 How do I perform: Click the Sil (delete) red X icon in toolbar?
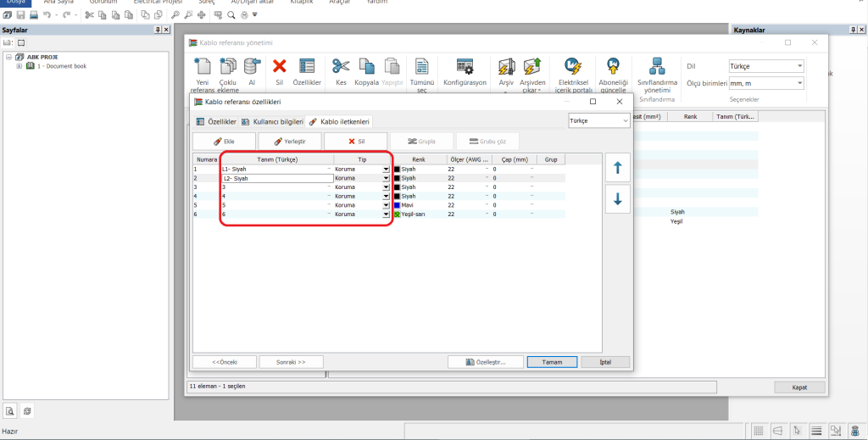tap(279, 67)
